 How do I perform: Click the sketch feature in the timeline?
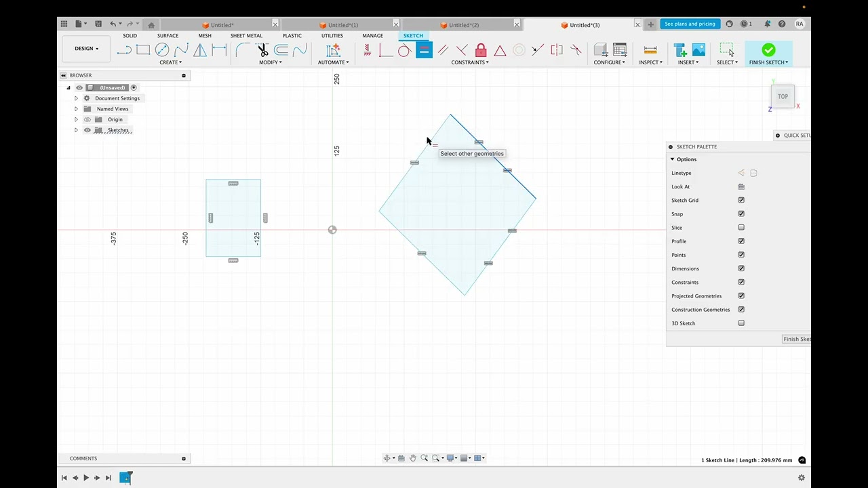tap(125, 478)
